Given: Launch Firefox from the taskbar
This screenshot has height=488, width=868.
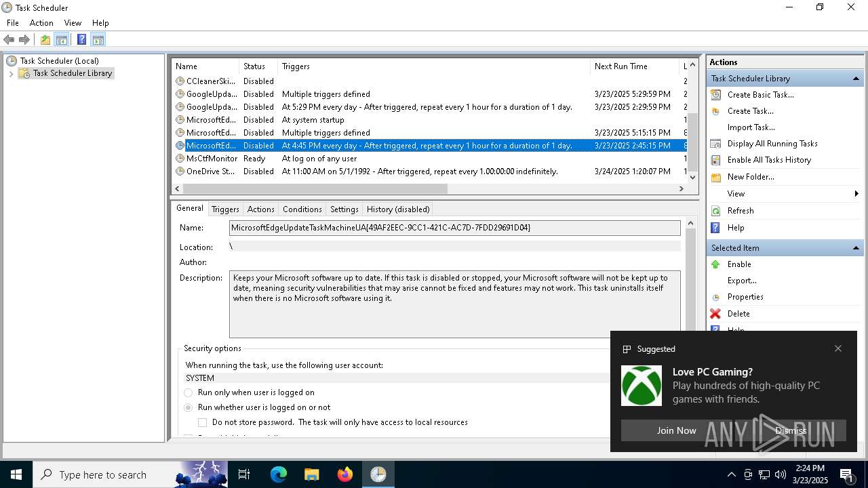Looking at the screenshot, I should pos(344,474).
